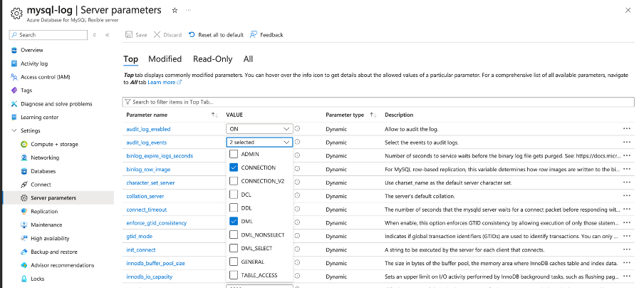This screenshot has width=644, height=288.
Task: Open more options for audit_log_enabled row
Action: click(x=626, y=128)
